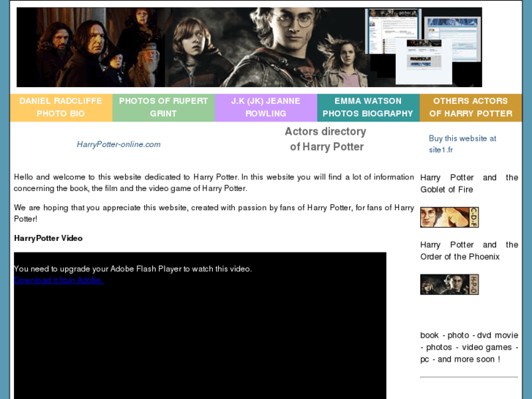Click the 'Hello and welcome to this website' paragraph
Image resolution: width=532 pixels, height=399 pixels.
click(x=214, y=183)
